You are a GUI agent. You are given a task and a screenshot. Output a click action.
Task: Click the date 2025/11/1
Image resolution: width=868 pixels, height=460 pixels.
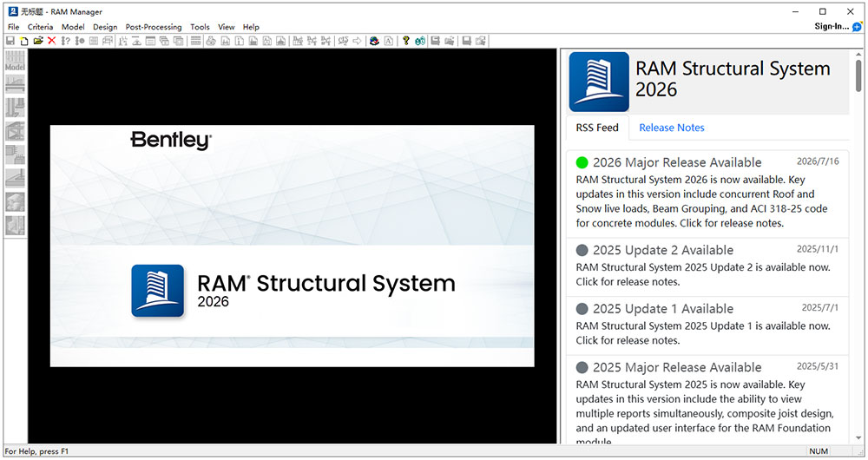(818, 249)
